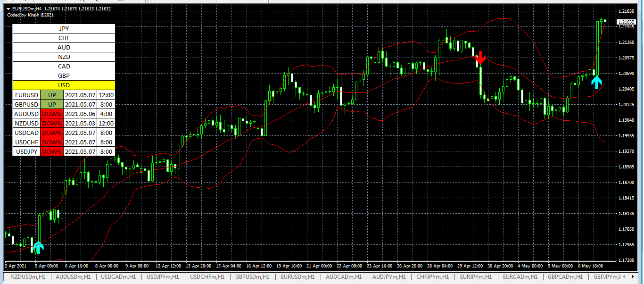Click the cyan up arrow near 6 May
Screen dimensions: 644x284
click(x=597, y=82)
